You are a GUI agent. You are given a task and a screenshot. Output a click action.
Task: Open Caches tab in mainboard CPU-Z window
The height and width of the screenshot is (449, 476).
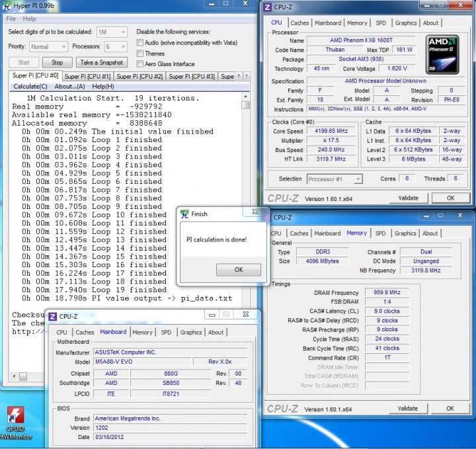85,333
